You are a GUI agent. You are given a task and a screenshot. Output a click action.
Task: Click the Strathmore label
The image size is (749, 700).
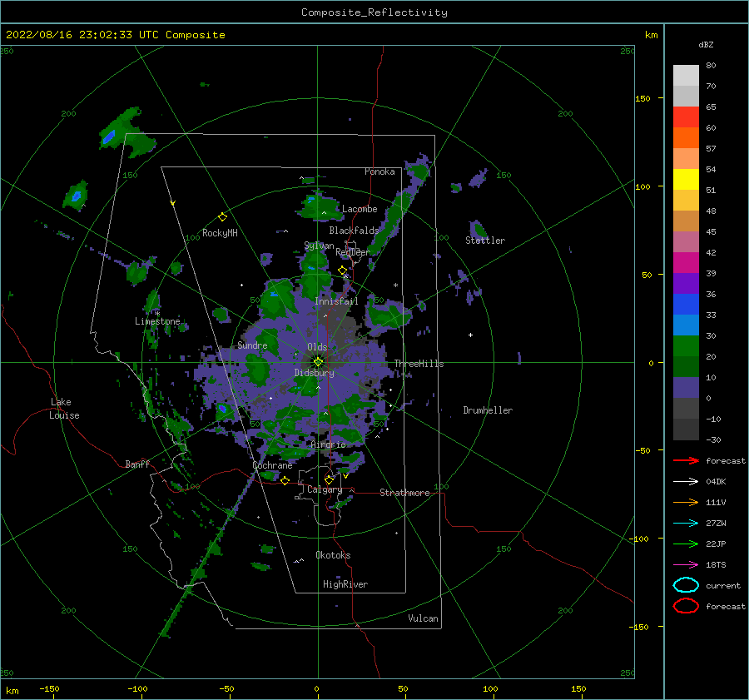(x=404, y=493)
